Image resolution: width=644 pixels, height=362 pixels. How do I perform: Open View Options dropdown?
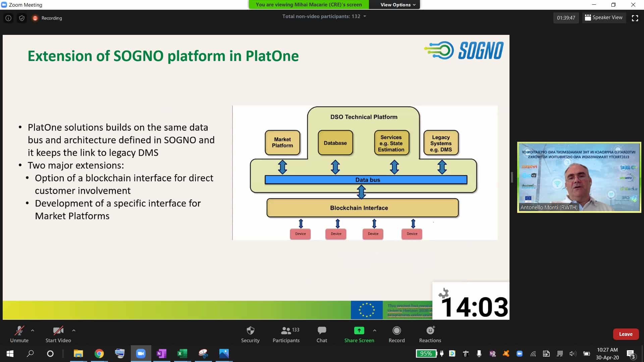coord(398,5)
